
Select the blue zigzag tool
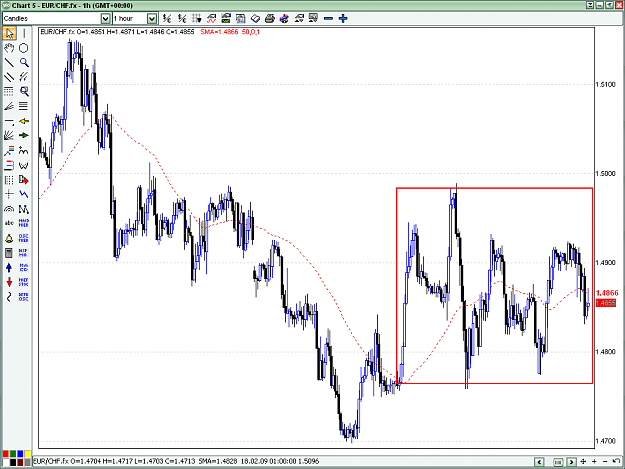24,194
